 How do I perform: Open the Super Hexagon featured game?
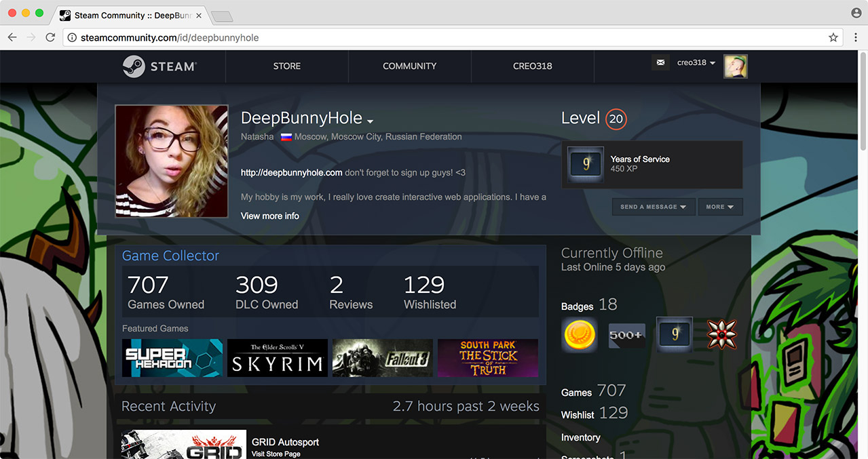tap(172, 358)
